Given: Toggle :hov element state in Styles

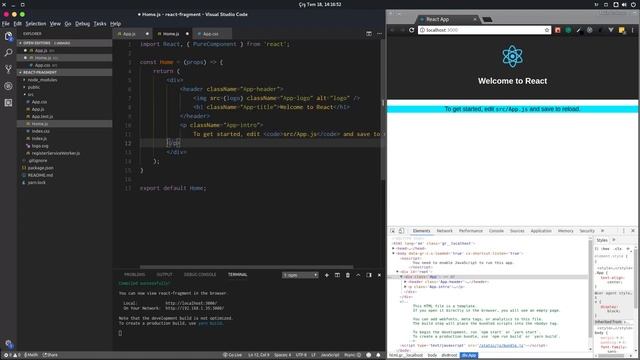Looking at the screenshot, I should [605, 249].
